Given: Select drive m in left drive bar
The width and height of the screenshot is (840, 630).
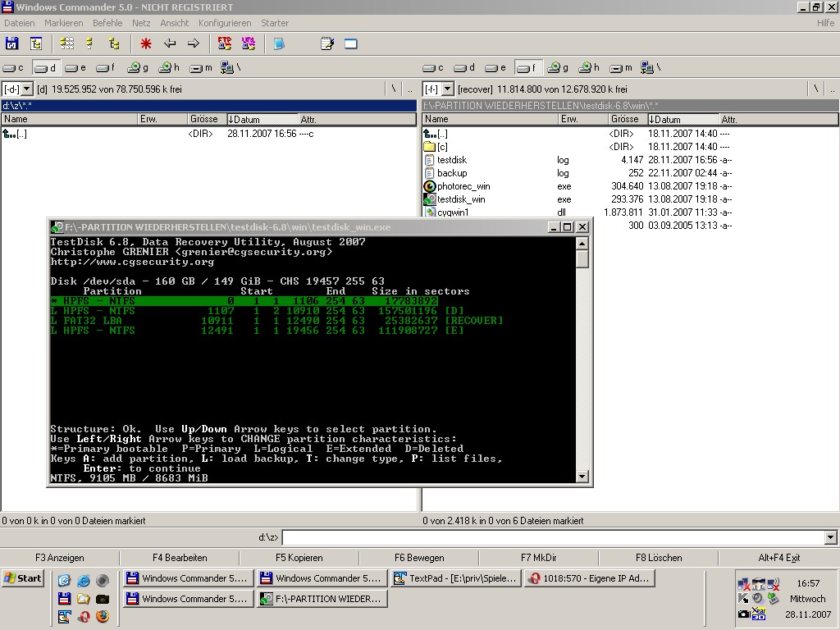Looking at the screenshot, I should (201, 67).
